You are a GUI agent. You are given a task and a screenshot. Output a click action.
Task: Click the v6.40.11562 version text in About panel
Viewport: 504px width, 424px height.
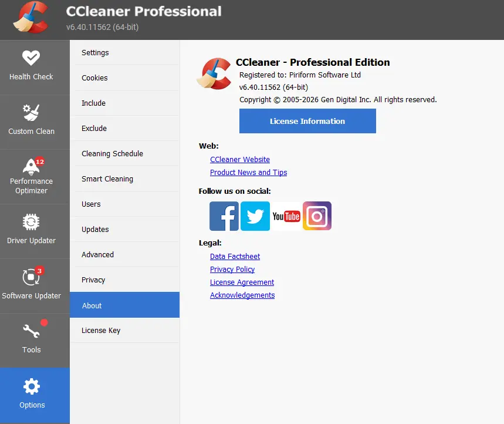click(x=273, y=87)
